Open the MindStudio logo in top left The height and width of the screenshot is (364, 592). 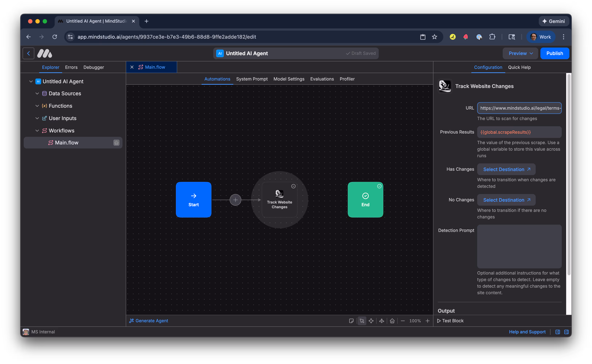[44, 53]
